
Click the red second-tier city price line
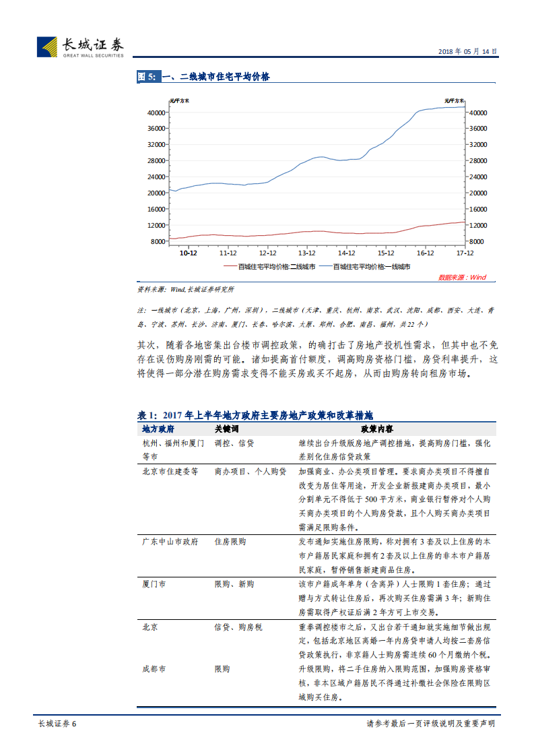click(318, 232)
